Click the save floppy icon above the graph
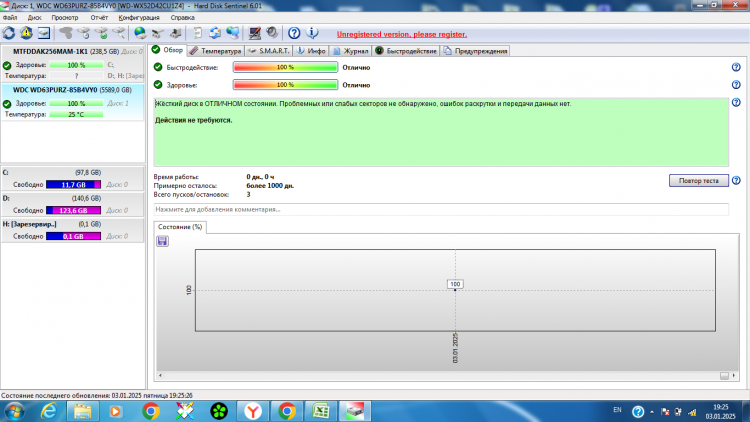 (162, 241)
